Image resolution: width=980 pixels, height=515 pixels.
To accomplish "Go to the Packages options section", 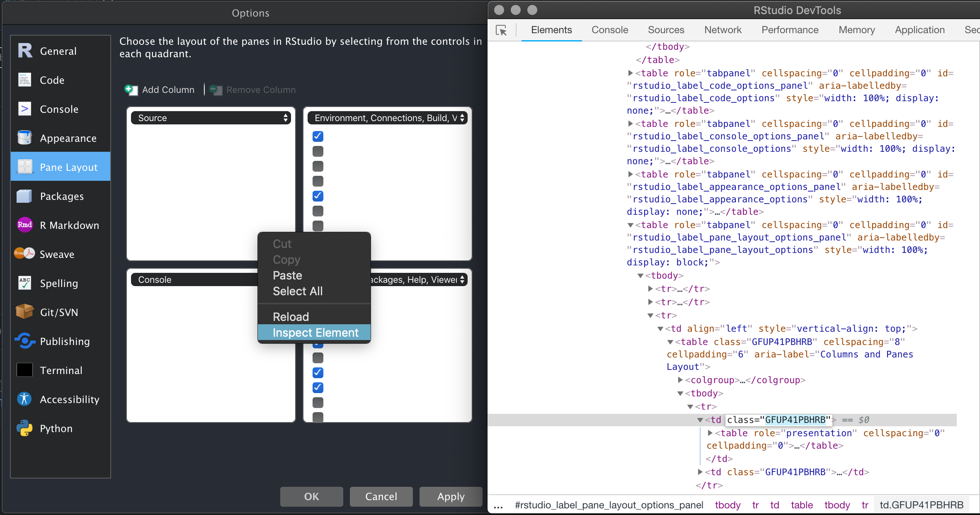I will tap(62, 196).
